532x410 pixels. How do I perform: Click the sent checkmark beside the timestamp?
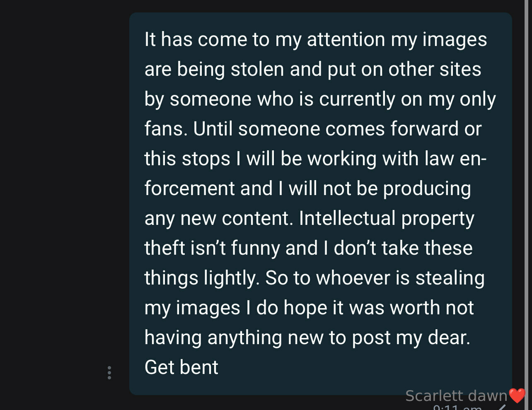(x=502, y=408)
